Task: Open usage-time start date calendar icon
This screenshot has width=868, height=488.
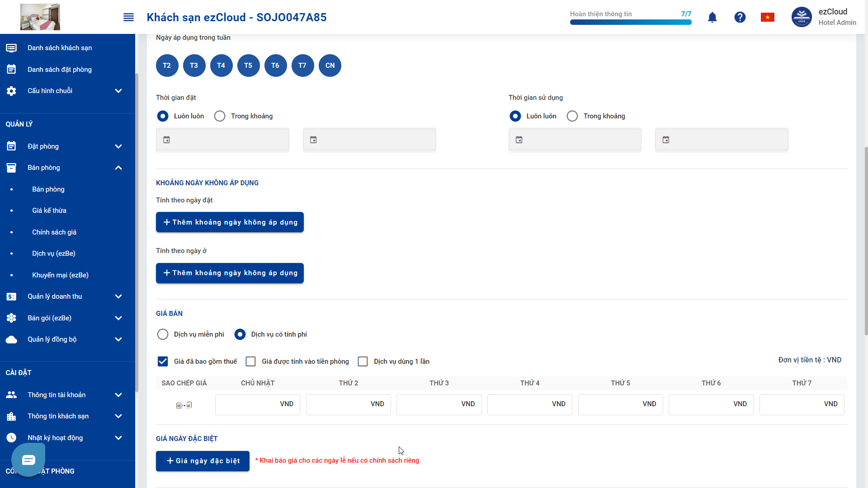Action: pos(519,140)
